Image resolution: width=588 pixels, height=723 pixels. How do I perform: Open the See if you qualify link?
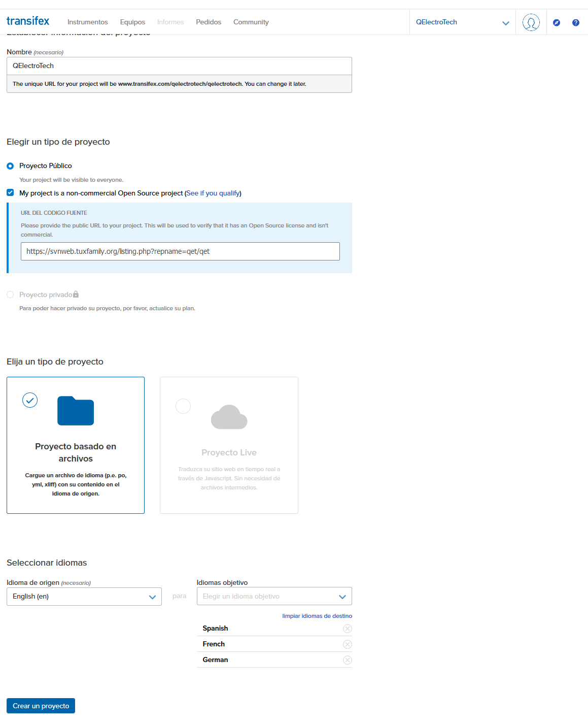(213, 193)
